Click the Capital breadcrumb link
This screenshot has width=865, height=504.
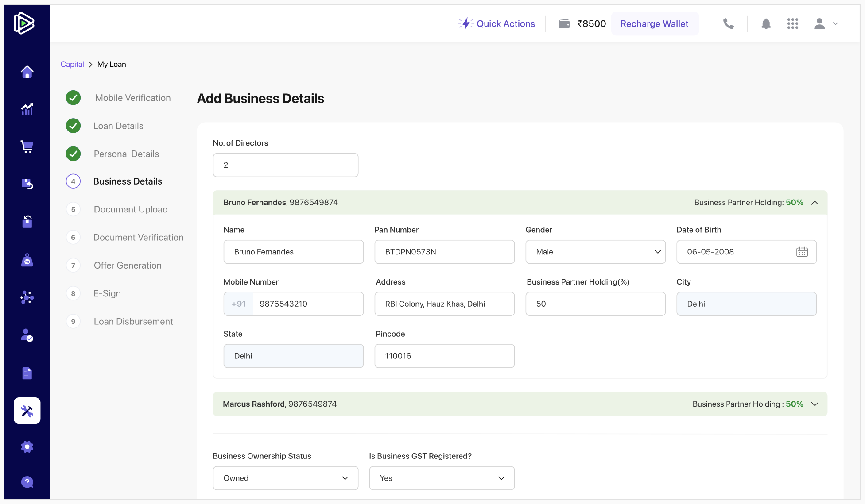(x=72, y=64)
